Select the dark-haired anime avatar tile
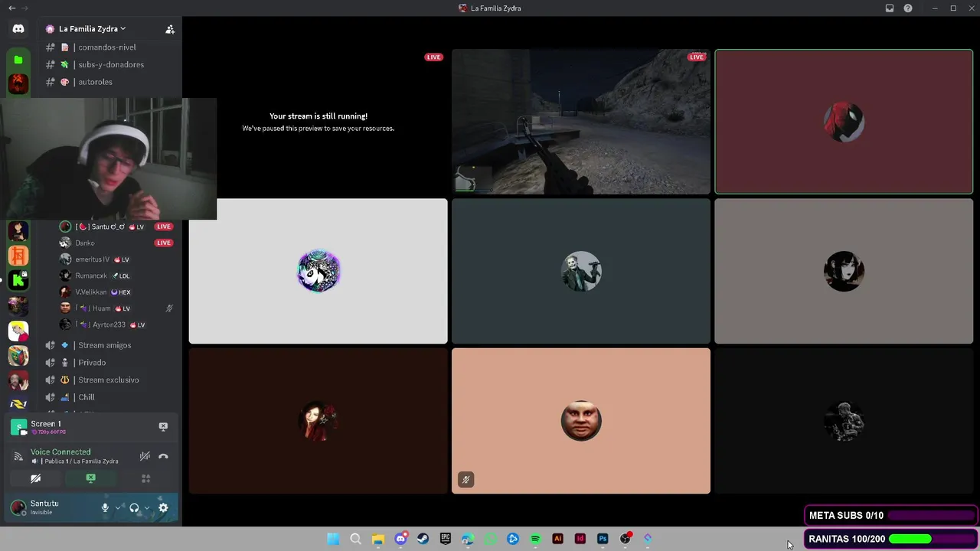 [844, 271]
